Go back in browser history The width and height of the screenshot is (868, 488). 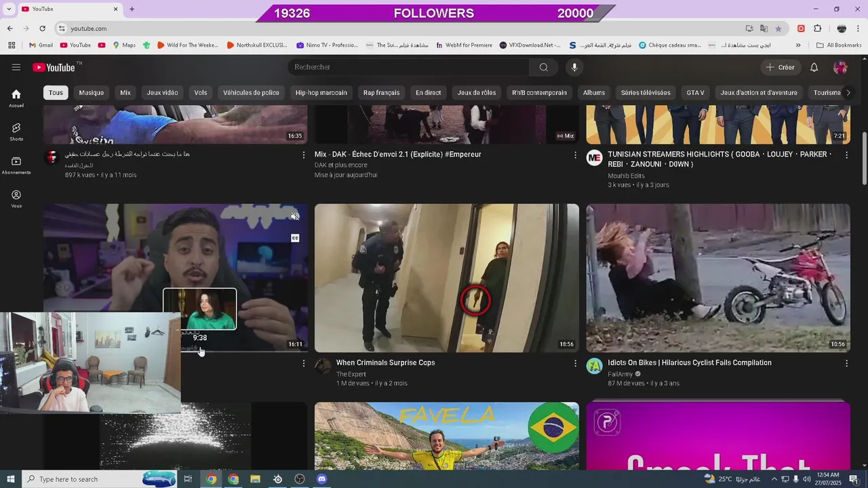(x=9, y=28)
